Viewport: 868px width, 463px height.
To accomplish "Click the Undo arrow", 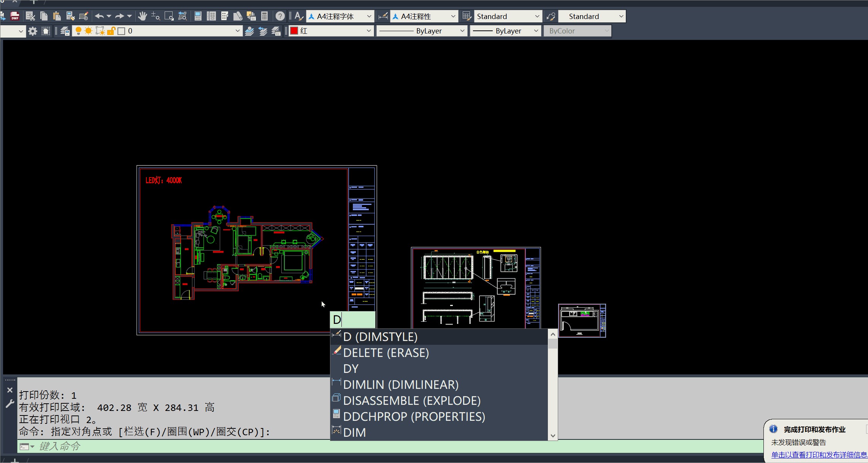I will click(x=99, y=16).
